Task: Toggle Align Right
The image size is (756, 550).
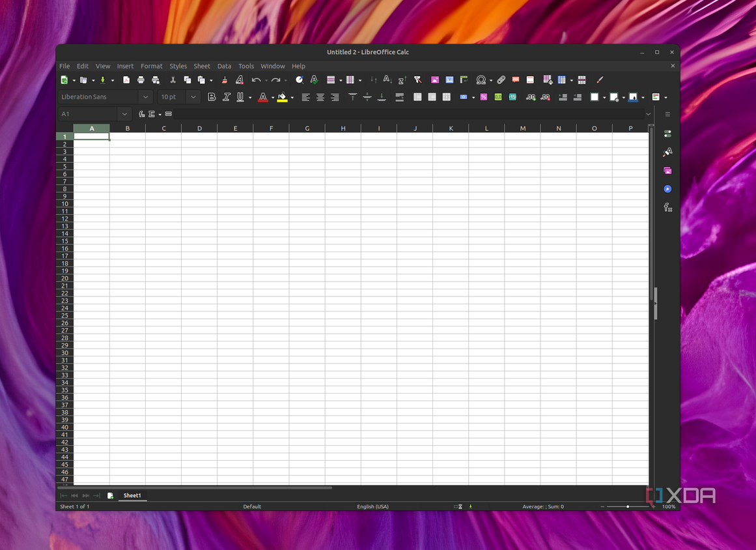Action: coord(335,97)
